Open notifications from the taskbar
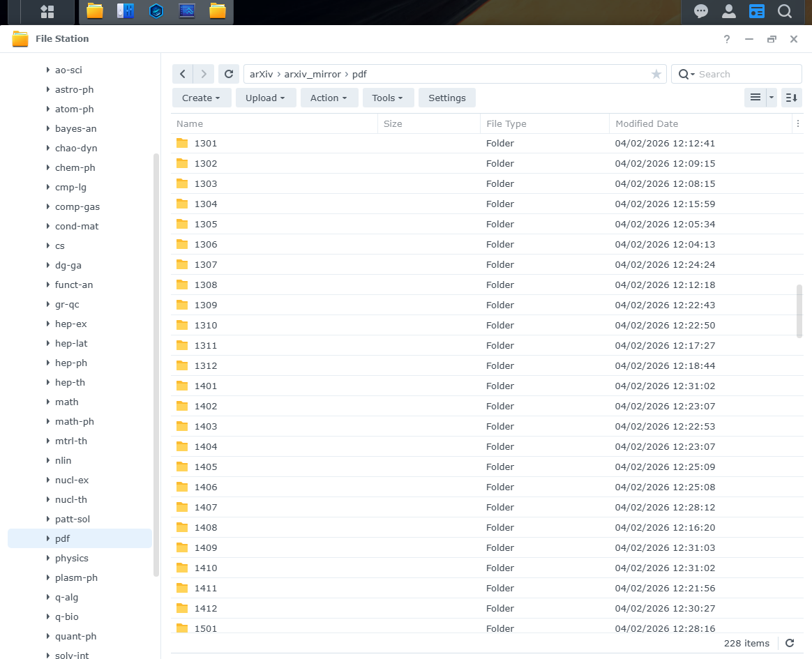The image size is (812, 659). [x=700, y=11]
